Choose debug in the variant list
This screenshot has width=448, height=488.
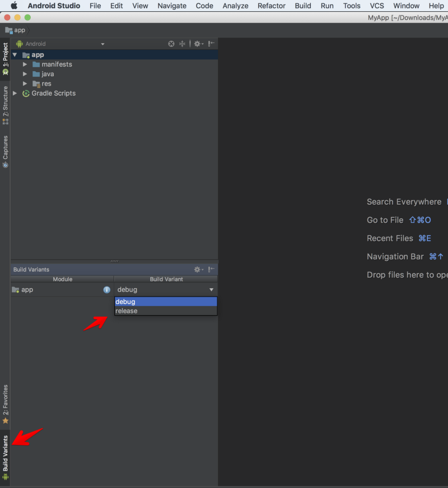click(x=166, y=302)
